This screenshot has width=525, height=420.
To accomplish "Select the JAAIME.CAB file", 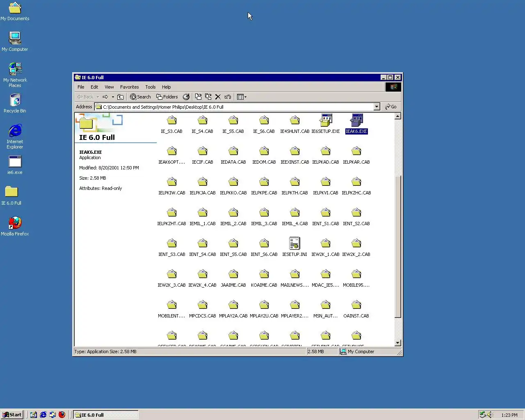I will point(233,278).
